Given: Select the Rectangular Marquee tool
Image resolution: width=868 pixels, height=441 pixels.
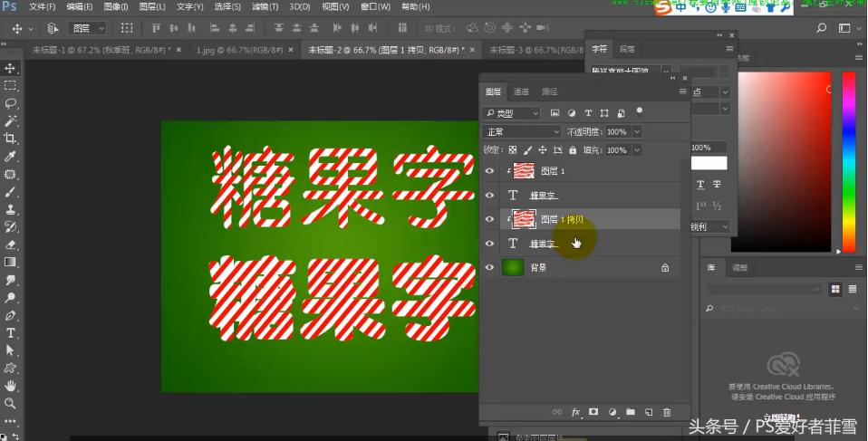Looking at the screenshot, I should [x=10, y=85].
